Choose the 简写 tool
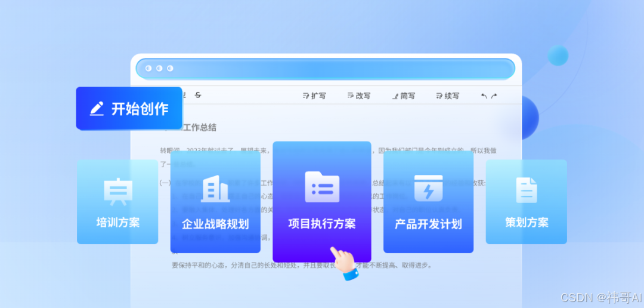Viewport: 644px width, 308px height. (403, 96)
